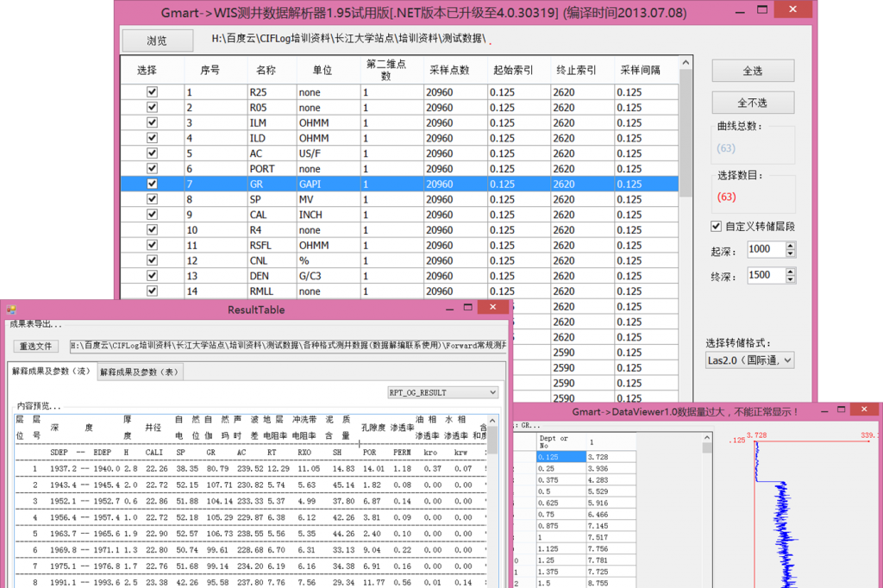Uncheck the ILM row checkbox

click(152, 122)
